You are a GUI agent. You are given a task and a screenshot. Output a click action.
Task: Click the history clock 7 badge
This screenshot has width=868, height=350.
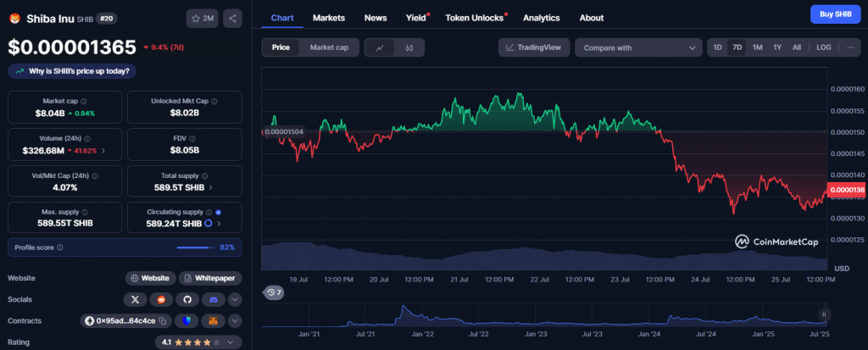coord(273,292)
